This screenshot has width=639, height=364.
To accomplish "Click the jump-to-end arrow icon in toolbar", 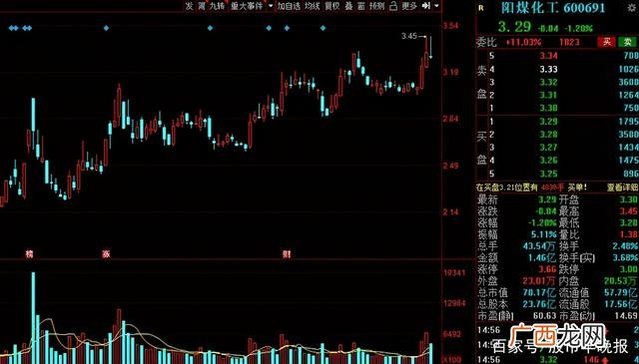I will click(426, 6).
